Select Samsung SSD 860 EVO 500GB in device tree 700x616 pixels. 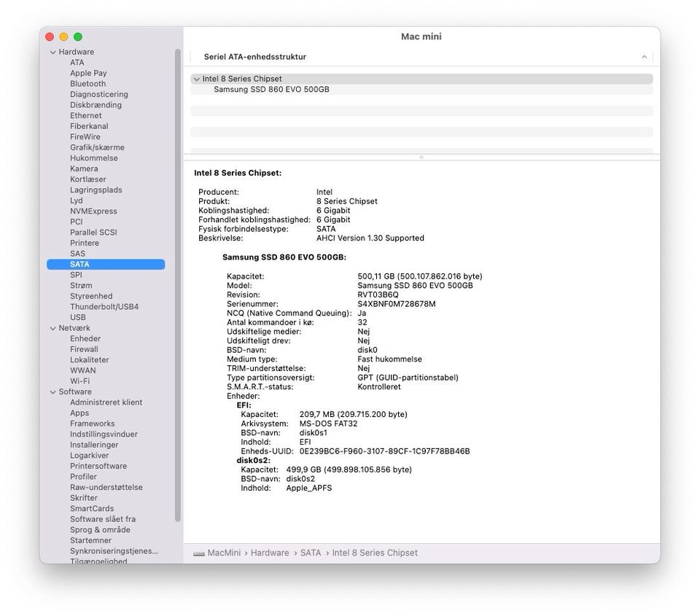pyautogui.click(x=271, y=90)
